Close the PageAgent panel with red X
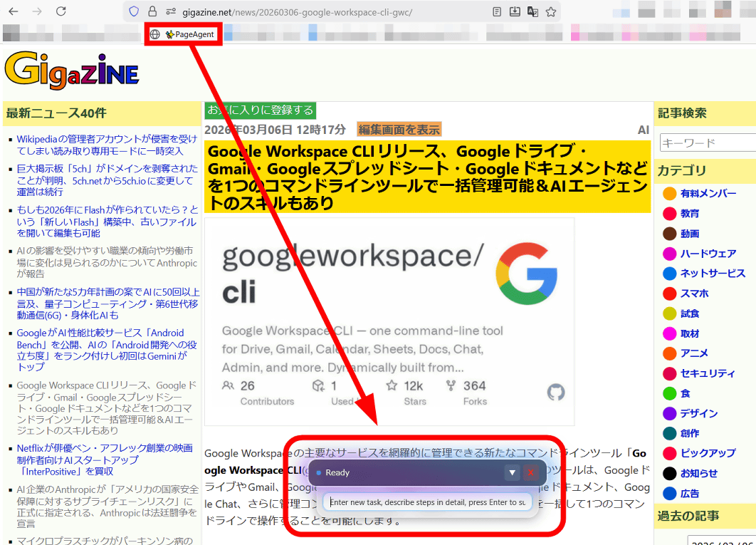This screenshot has height=545, width=756. point(530,472)
